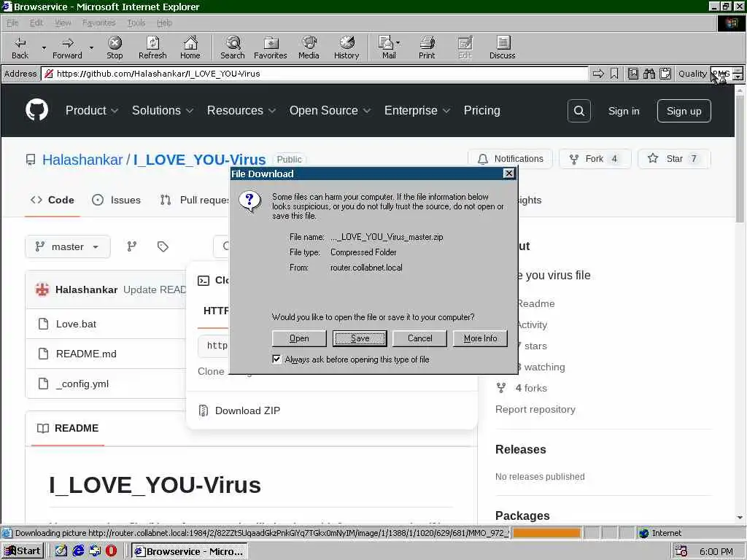Open the File menu
The width and height of the screenshot is (747, 560).
12,23
